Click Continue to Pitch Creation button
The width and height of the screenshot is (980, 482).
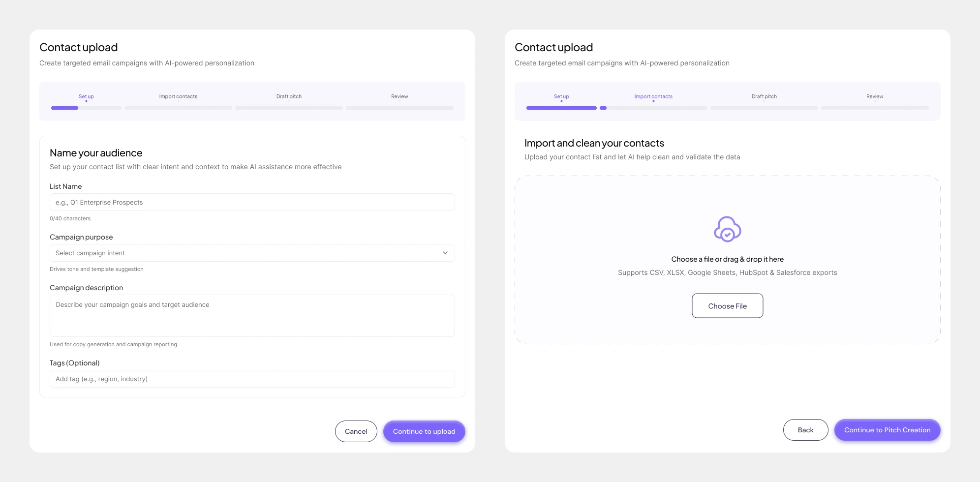pos(887,430)
